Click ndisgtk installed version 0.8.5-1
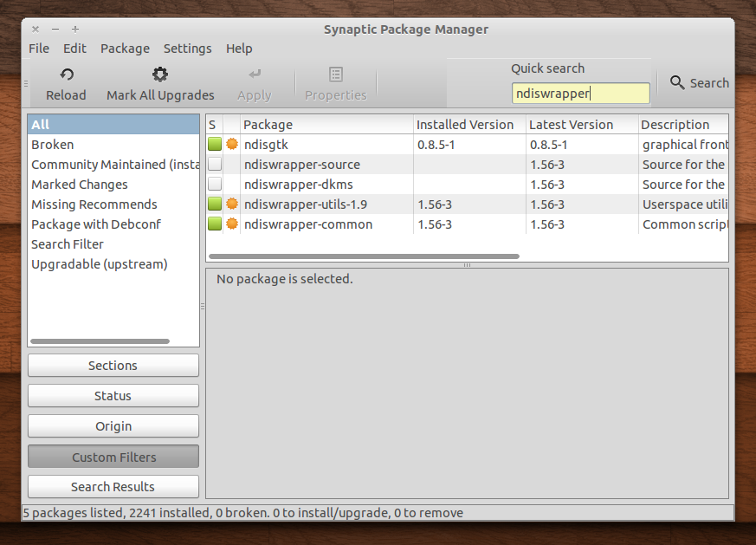The width and height of the screenshot is (756, 545). click(x=436, y=145)
